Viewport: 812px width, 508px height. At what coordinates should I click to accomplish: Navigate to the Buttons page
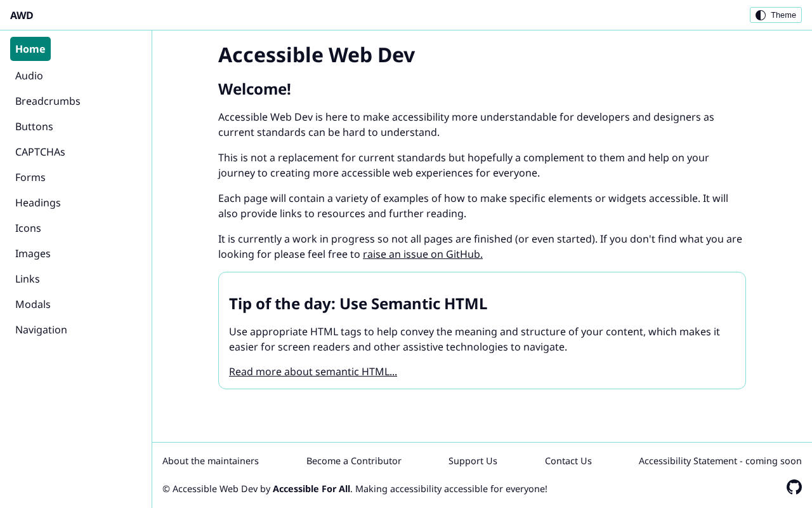(34, 126)
